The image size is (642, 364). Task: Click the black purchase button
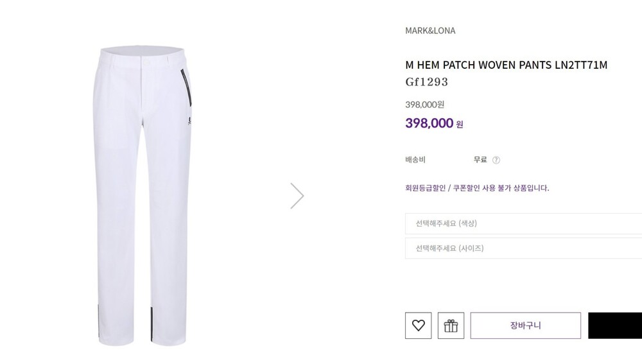(615, 325)
